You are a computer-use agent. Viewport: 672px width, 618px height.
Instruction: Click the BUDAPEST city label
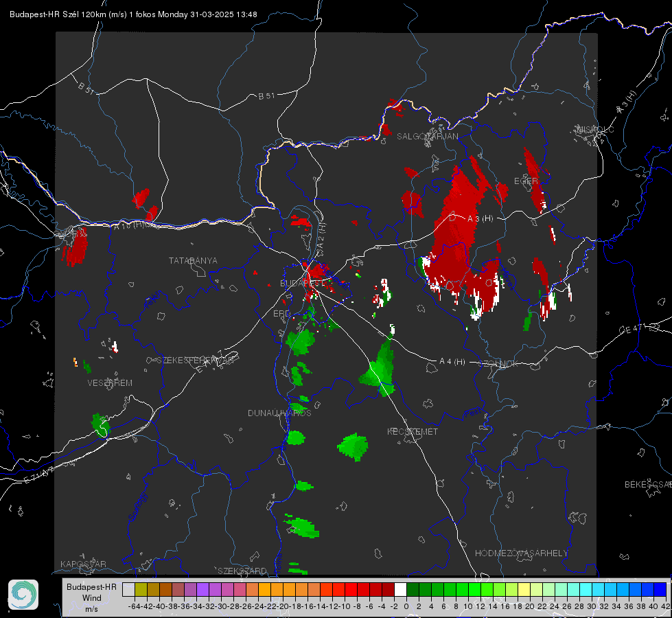click(302, 283)
